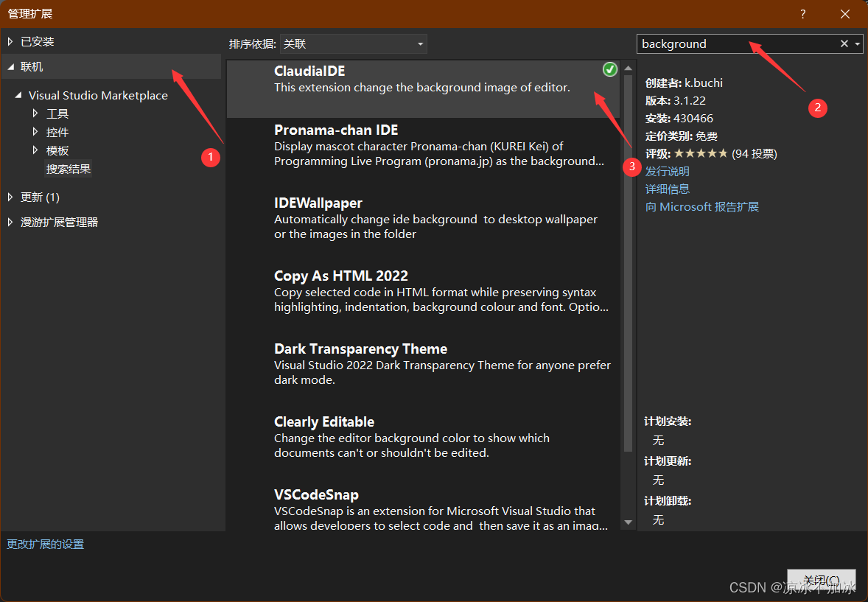Viewport: 868px width, 602px height.
Task: Close the Manage Extensions dialog window
Action: [844, 14]
